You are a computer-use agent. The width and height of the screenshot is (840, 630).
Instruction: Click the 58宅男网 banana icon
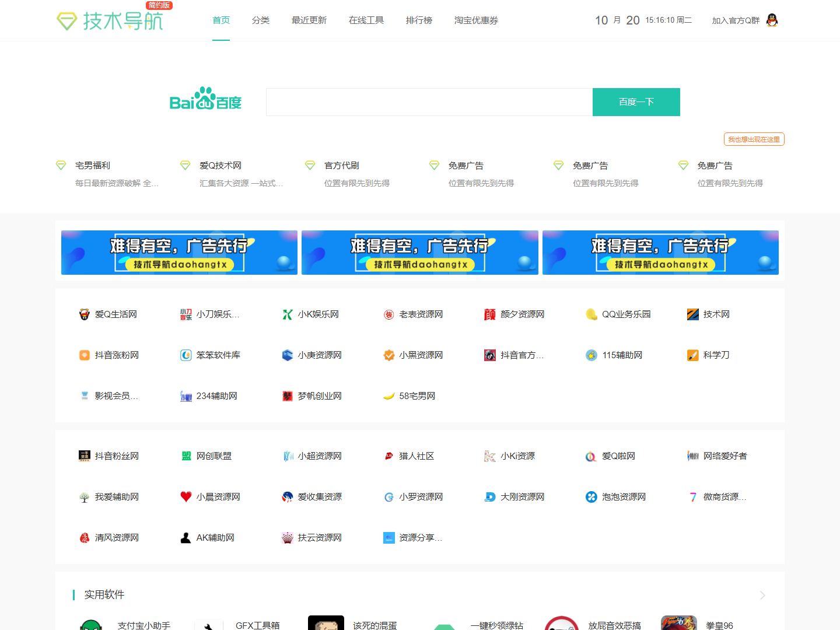point(389,396)
